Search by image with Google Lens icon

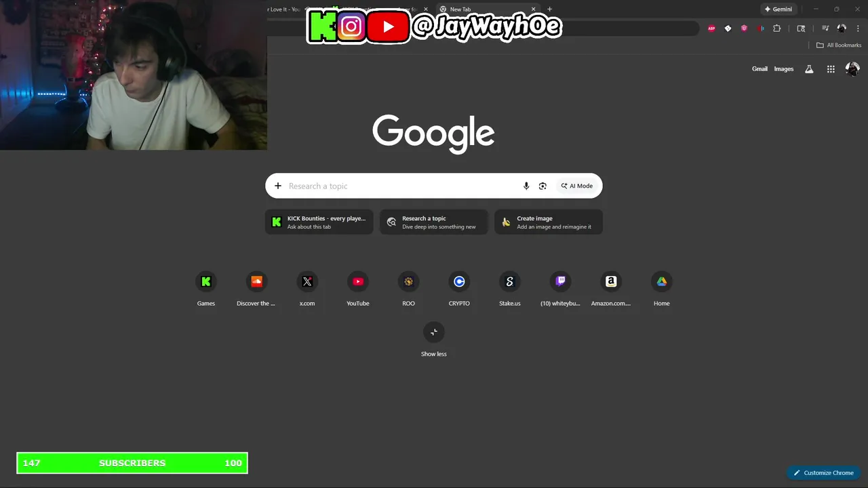point(542,186)
